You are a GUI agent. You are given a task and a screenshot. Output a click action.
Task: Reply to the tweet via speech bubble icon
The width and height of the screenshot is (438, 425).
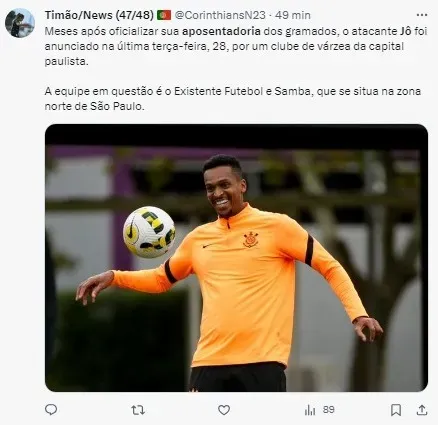click(x=51, y=410)
